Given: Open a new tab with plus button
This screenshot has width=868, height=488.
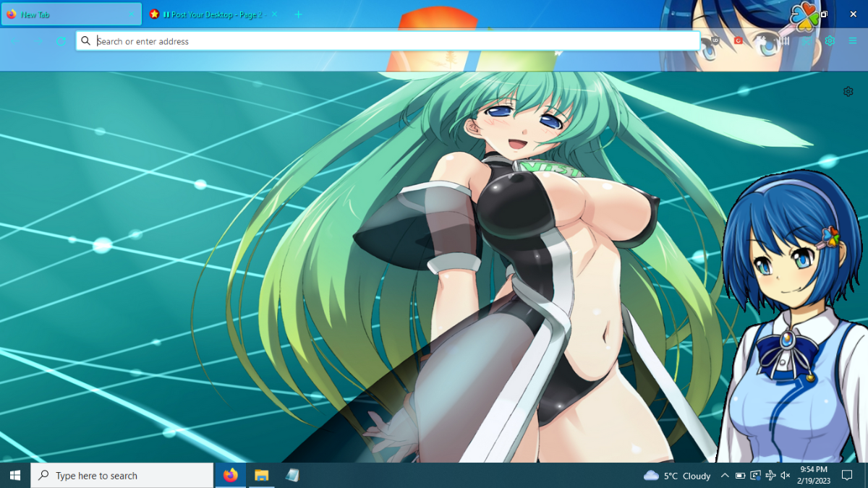Looking at the screenshot, I should (298, 14).
